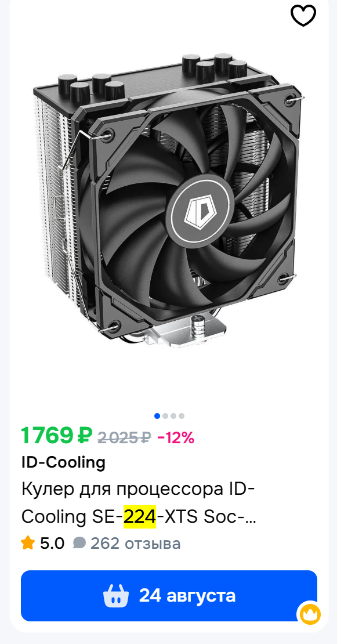The image size is (337, 644).
Task: Click the gray review speech bubble icon
Action: 79,543
